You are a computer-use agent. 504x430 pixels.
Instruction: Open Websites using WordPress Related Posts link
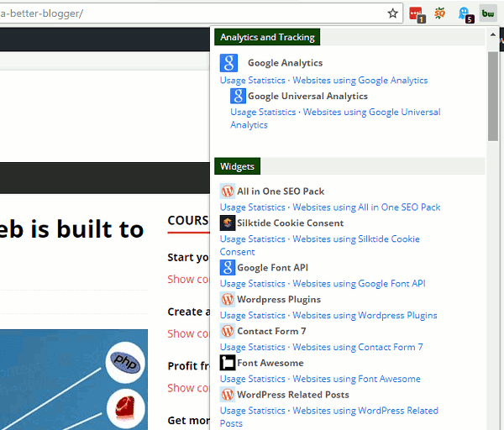click(x=329, y=417)
